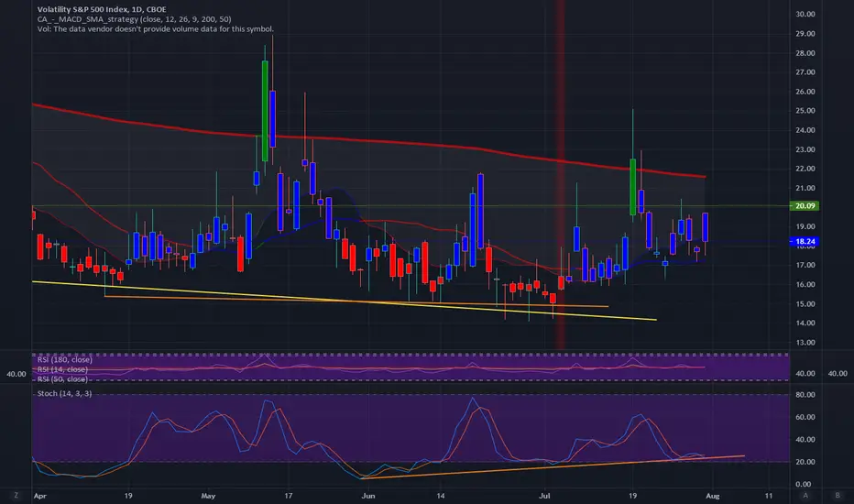Click the 28.00 price axis value
Viewport: 854px width, 504px height.
click(x=805, y=53)
